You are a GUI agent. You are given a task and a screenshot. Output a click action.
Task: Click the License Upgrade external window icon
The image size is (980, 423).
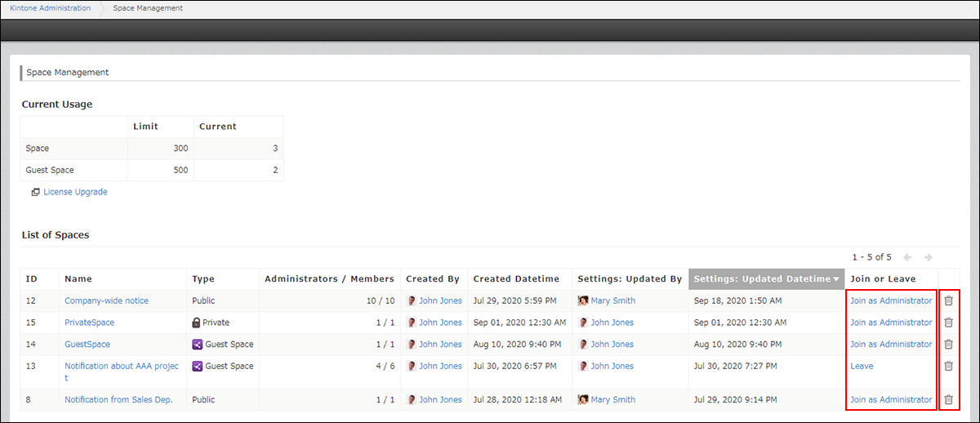coord(35,193)
